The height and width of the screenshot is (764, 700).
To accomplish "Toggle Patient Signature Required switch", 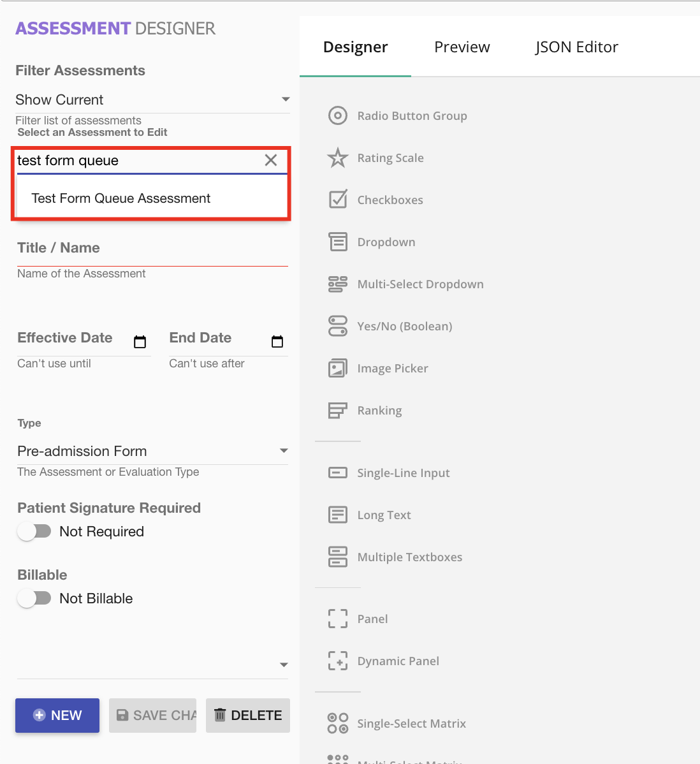I will [x=34, y=531].
